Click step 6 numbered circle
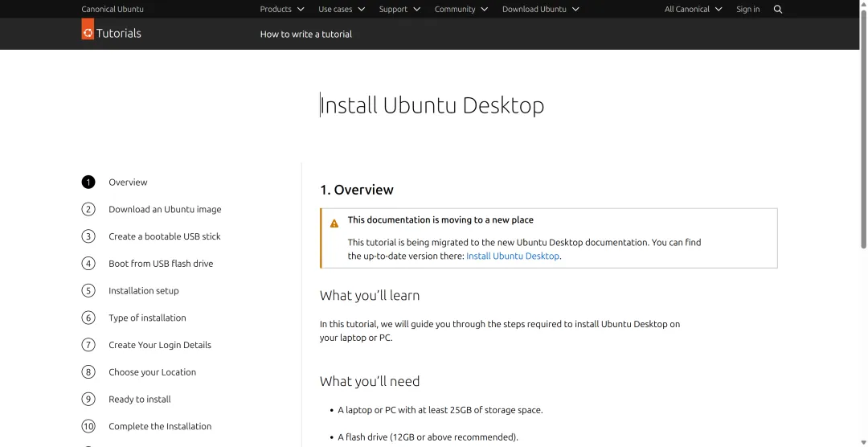Screen dimensions: 868x447 click(88, 318)
